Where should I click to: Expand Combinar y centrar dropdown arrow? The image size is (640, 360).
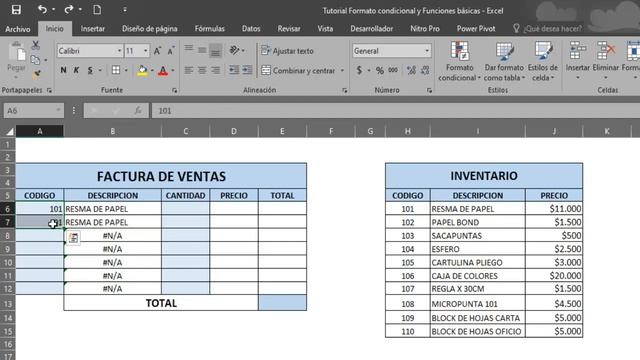(342, 71)
